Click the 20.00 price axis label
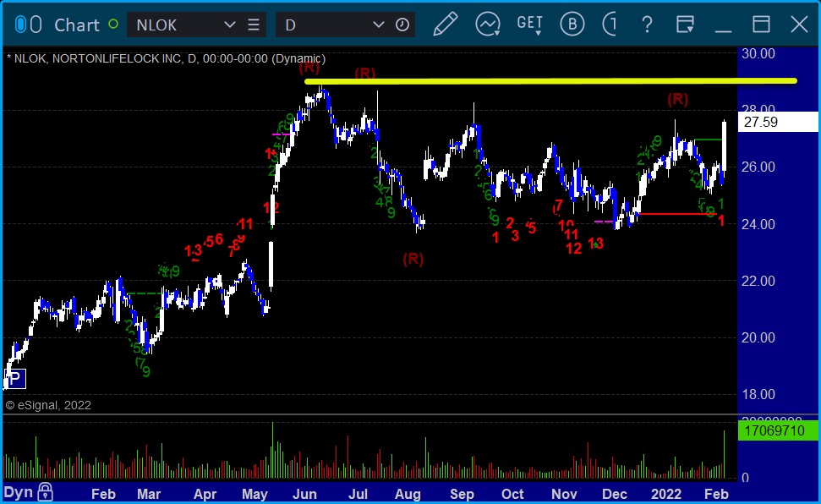The image size is (821, 504). (758, 337)
